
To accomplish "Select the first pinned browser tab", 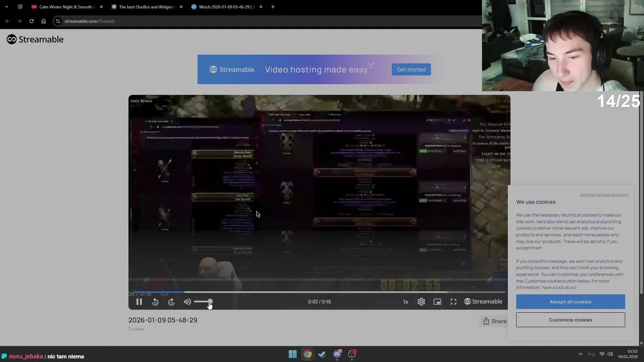I will [20, 7].
